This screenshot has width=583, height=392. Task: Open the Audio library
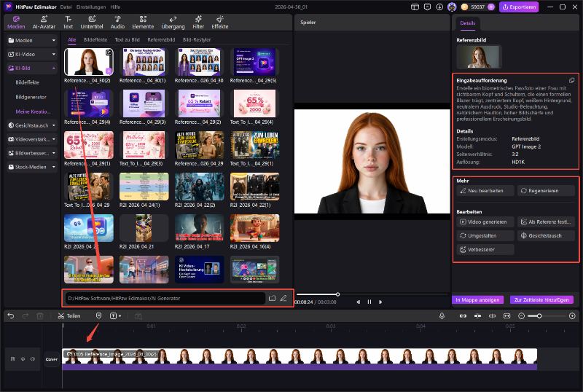(117, 23)
